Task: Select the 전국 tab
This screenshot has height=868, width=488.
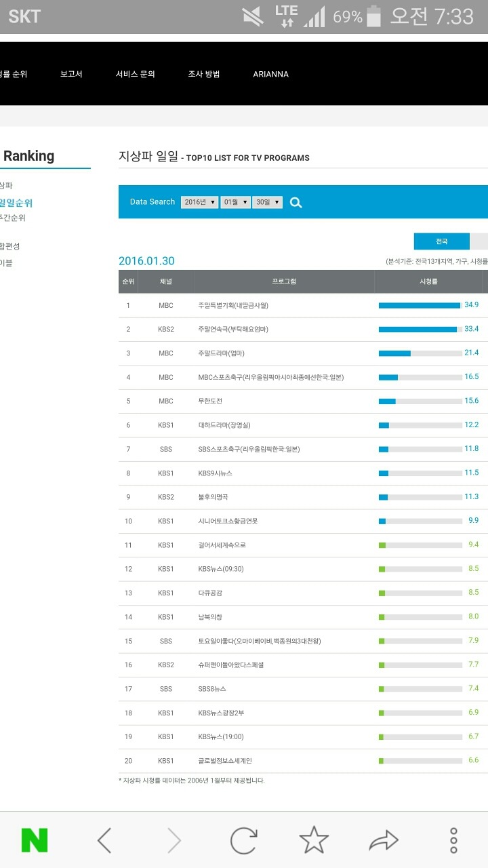Action: click(442, 241)
